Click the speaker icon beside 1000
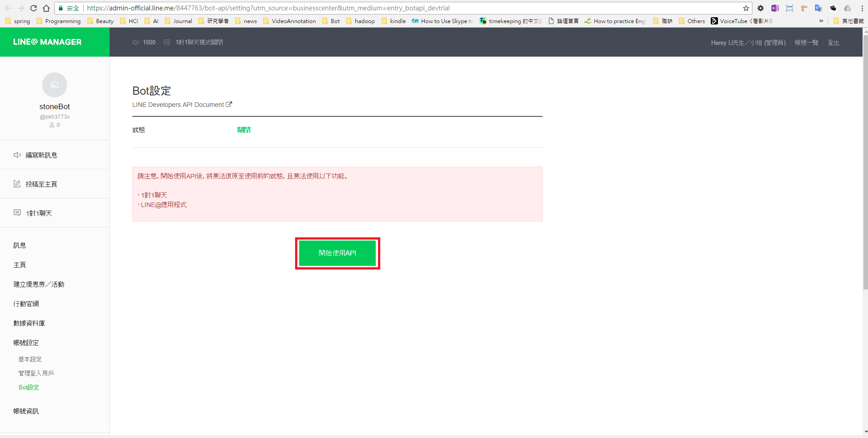This screenshot has width=868, height=438. click(x=136, y=42)
